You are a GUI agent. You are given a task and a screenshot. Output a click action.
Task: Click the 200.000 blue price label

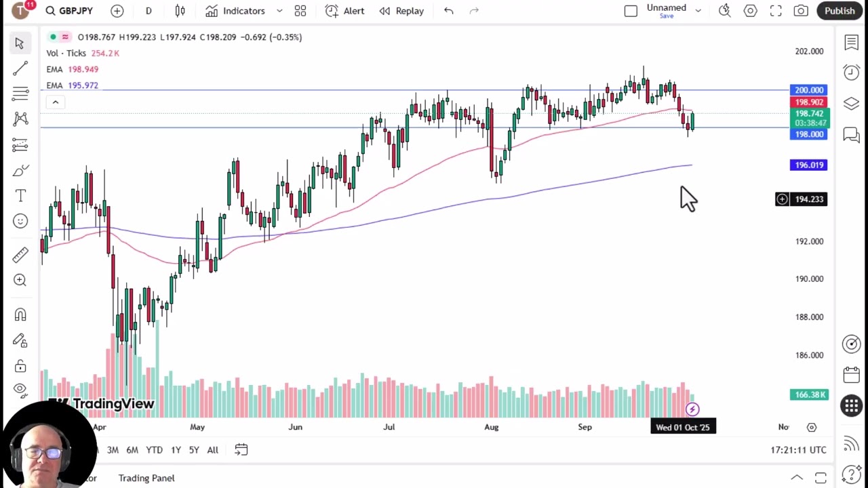click(808, 90)
